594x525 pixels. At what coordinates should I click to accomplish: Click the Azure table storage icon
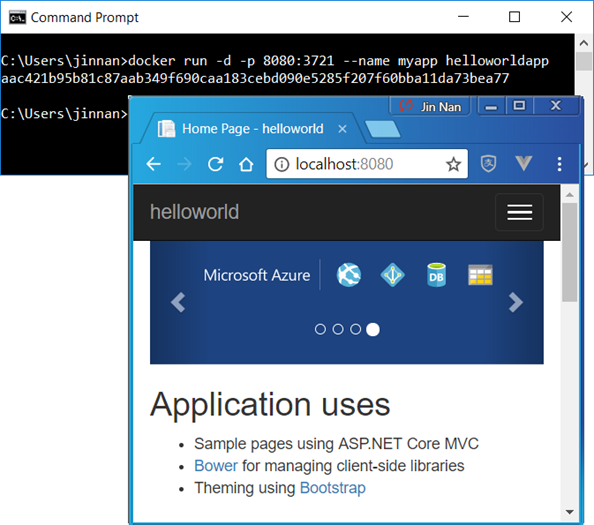tap(480, 275)
